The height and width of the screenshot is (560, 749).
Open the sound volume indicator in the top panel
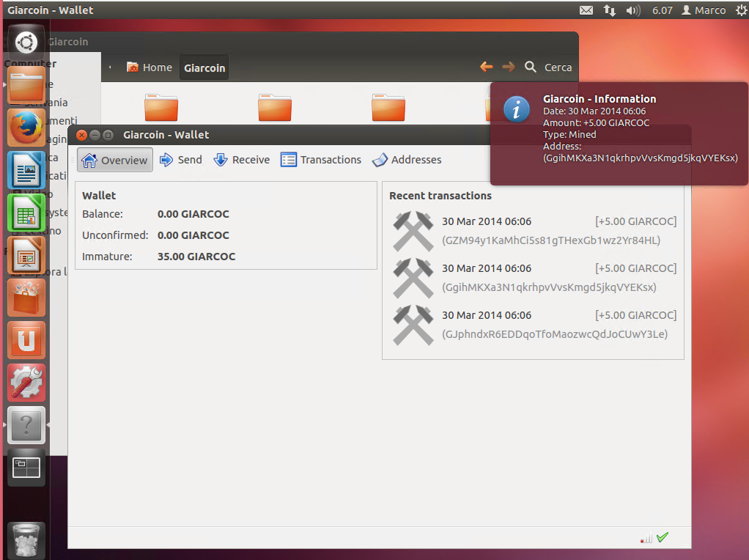coord(633,10)
